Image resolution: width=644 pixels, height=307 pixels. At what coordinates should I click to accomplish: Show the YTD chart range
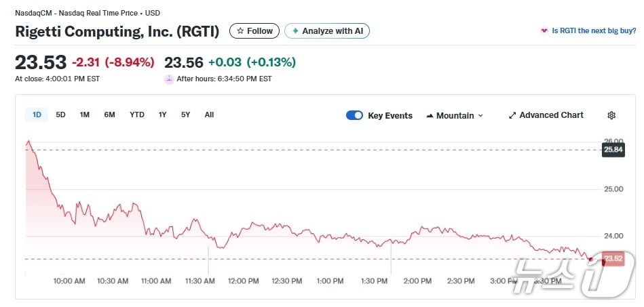tap(137, 115)
